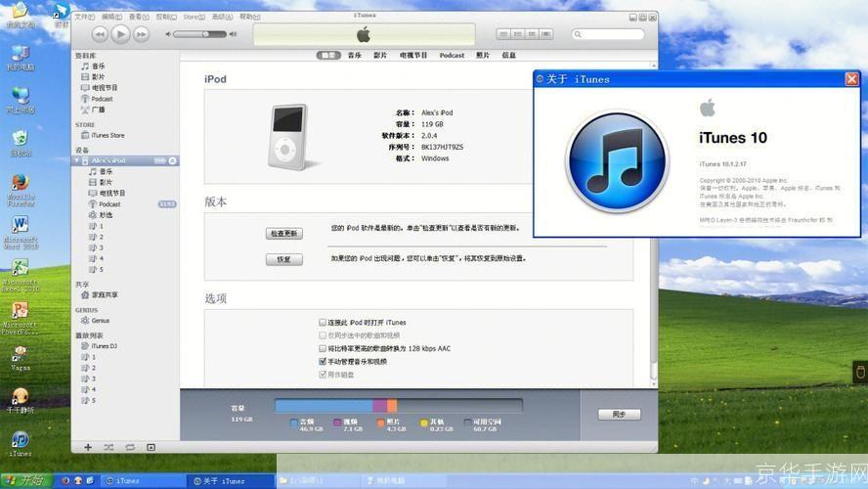Screen dimensions: 868x489
Task: Open Mozilla Firefox desktop icon
Action: click(21, 190)
